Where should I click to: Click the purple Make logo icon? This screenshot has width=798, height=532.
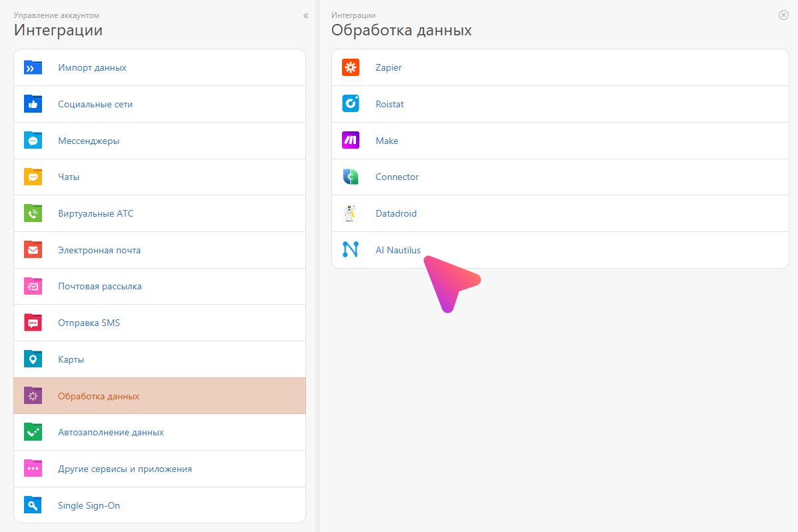tap(350, 141)
